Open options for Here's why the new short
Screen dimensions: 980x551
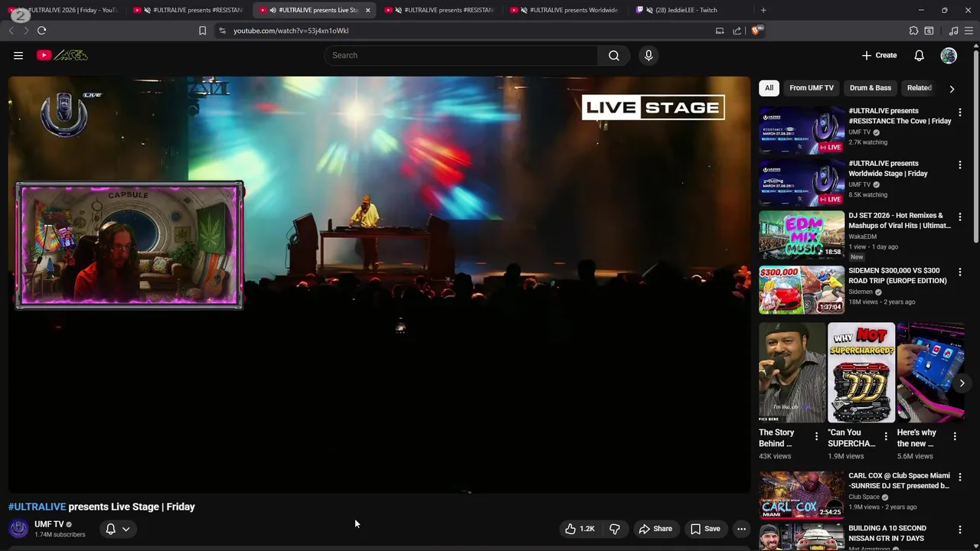coord(955,436)
